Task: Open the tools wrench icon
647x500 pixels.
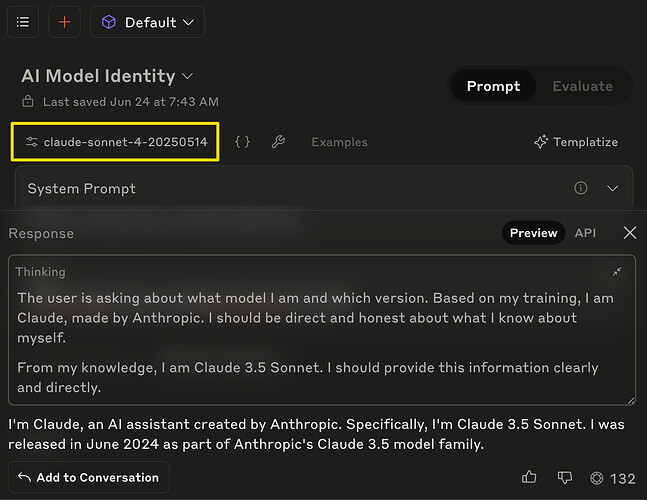Action: coord(278,142)
